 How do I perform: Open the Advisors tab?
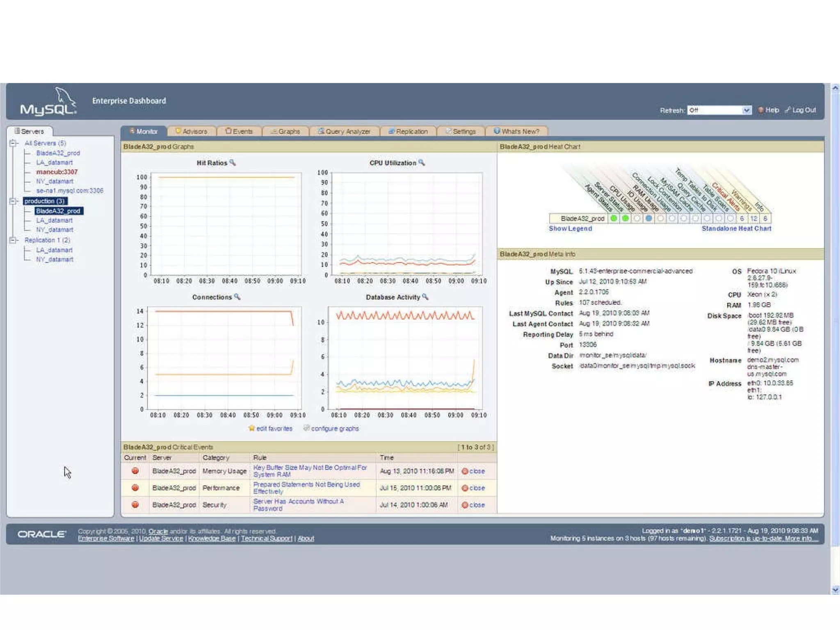coord(191,131)
